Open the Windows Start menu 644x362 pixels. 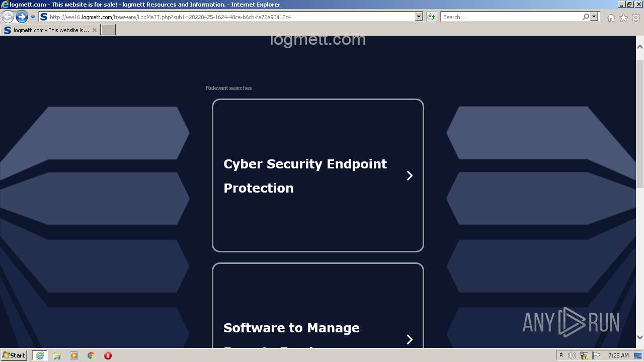click(x=14, y=355)
